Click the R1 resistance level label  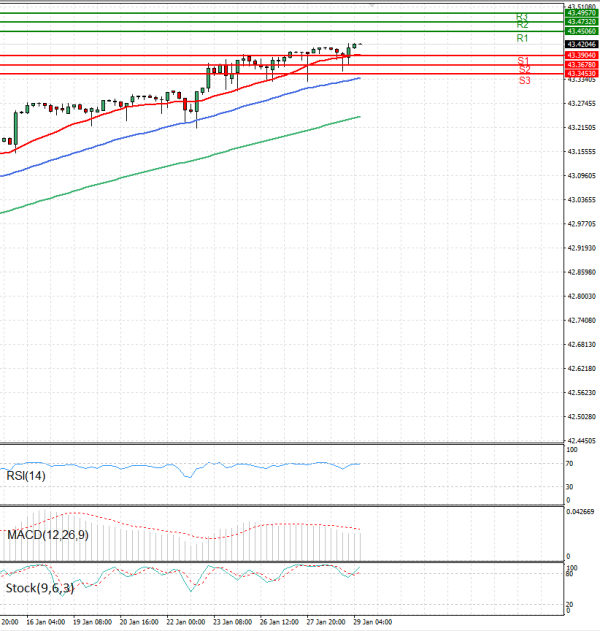tap(522, 38)
